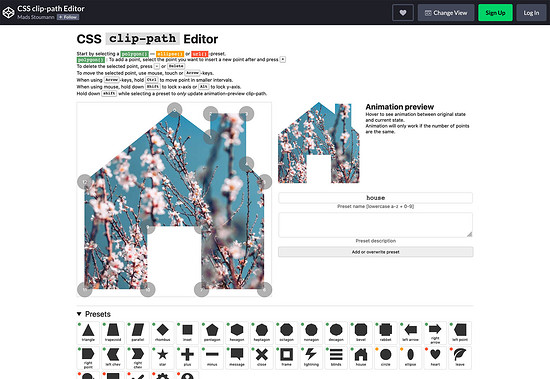
Task: Apply the heart clip-path preset
Action: [435, 358]
